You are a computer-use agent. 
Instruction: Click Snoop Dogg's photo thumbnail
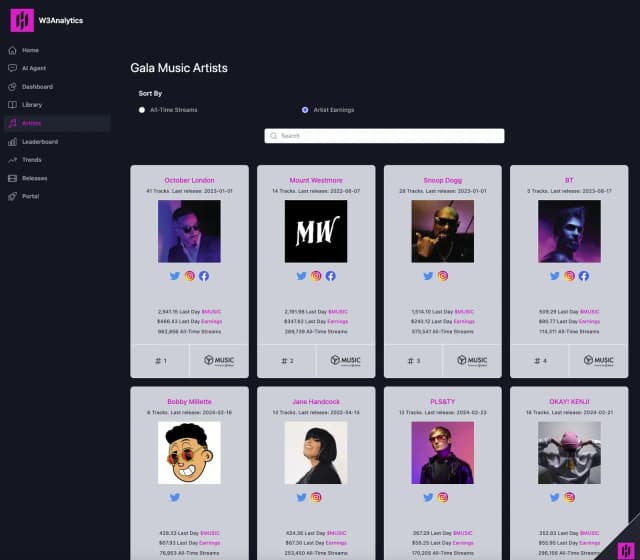[443, 231]
